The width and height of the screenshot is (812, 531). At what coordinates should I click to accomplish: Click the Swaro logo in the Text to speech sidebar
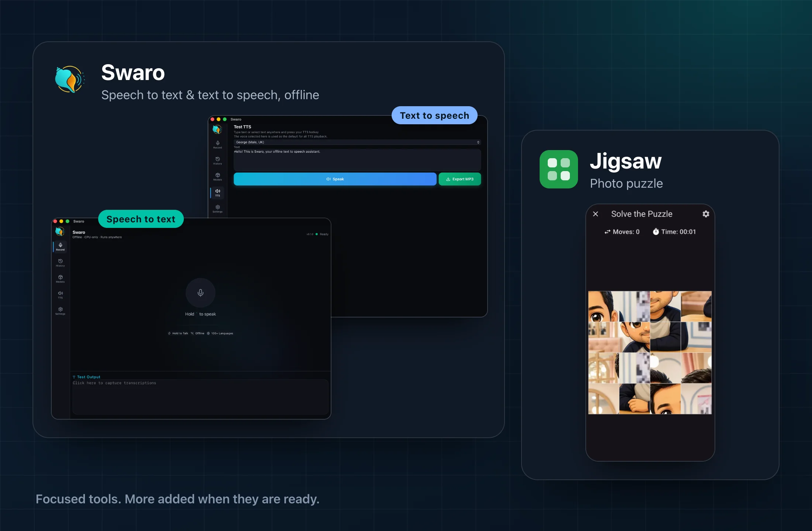click(217, 129)
